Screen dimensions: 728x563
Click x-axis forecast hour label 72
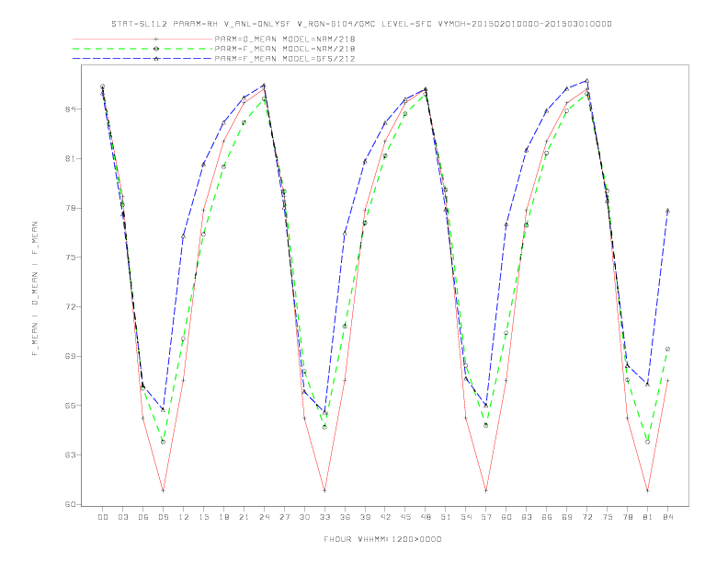587,517
